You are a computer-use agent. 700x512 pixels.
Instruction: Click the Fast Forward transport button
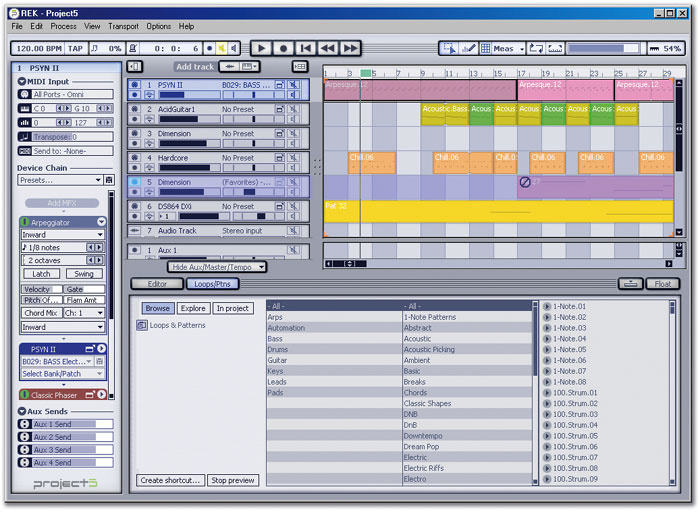[x=350, y=48]
